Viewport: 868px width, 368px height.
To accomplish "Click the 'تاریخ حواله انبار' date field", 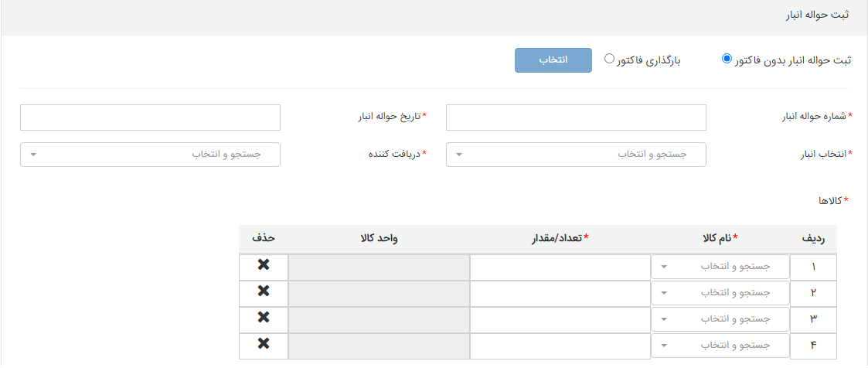I will point(150,118).
